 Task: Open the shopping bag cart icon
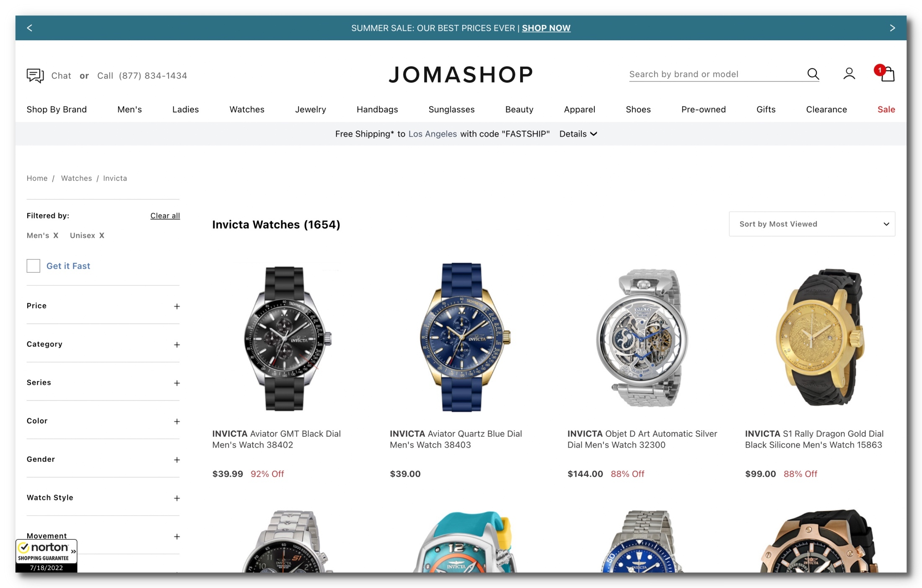[886, 74]
